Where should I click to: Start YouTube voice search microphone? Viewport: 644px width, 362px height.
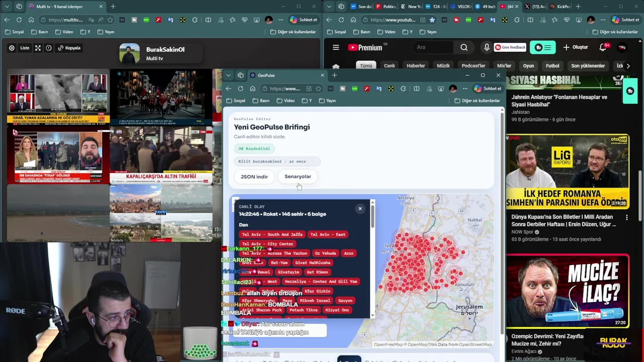487,47
